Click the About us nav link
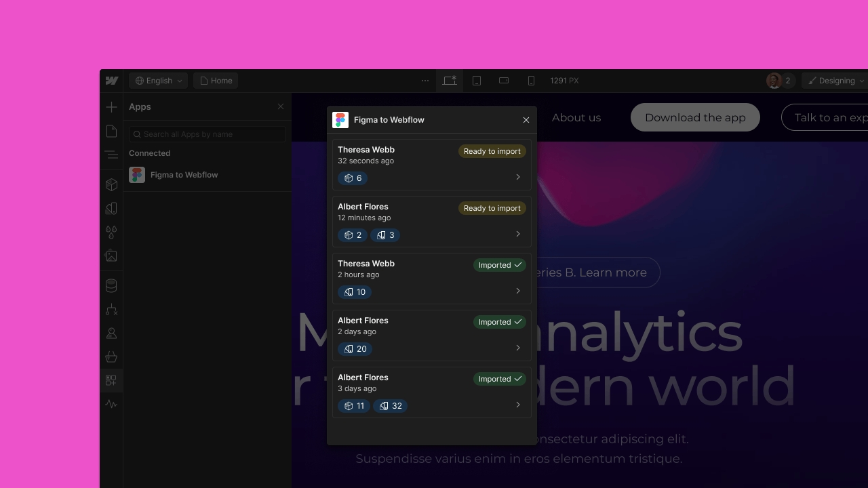The height and width of the screenshot is (488, 868). (x=576, y=117)
